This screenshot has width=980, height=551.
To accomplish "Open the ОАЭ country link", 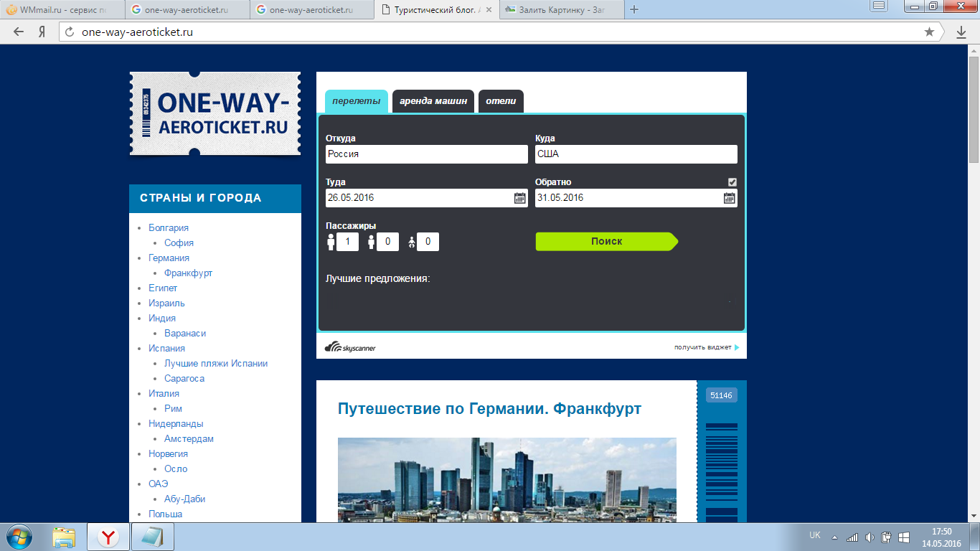I will coord(159,484).
